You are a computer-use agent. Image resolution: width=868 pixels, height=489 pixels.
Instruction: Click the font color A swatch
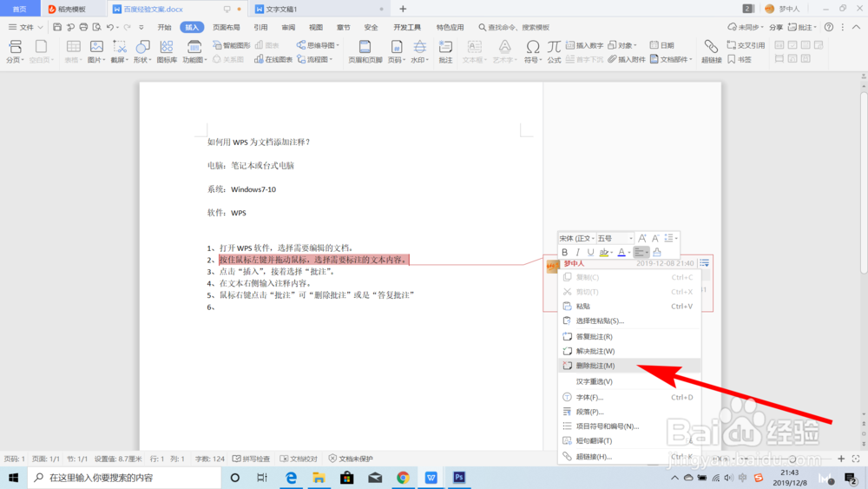[x=621, y=252]
